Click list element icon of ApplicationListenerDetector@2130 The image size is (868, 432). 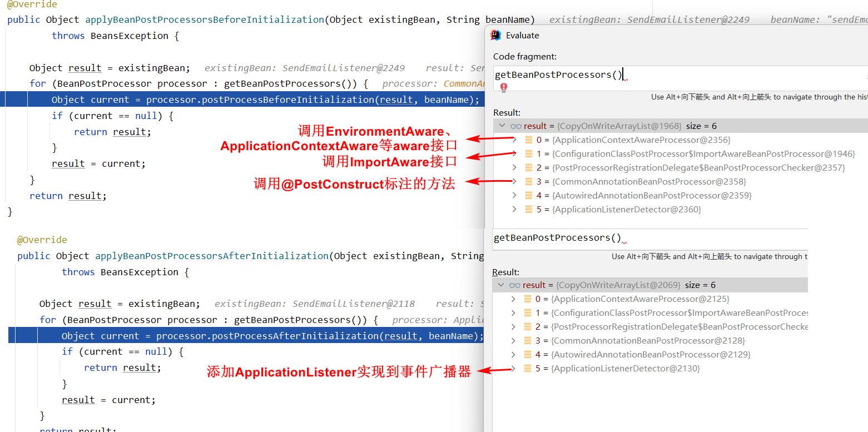coord(528,369)
